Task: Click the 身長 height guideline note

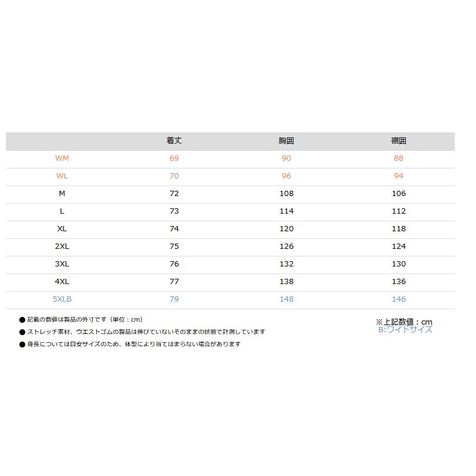Action: pos(130,345)
